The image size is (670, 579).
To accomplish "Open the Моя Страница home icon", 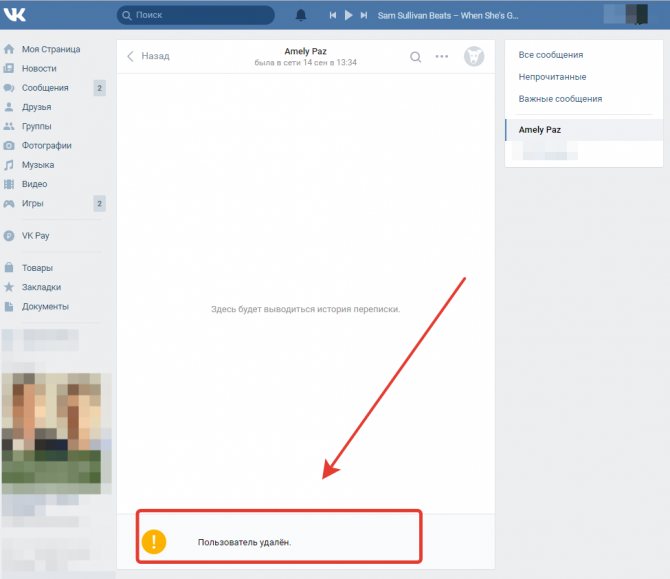I will [x=9, y=49].
